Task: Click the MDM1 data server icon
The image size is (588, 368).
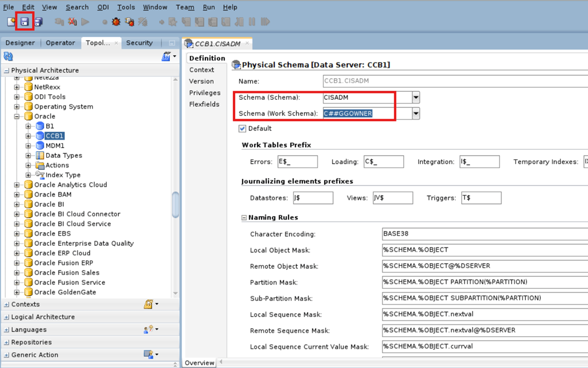Action: pos(40,146)
